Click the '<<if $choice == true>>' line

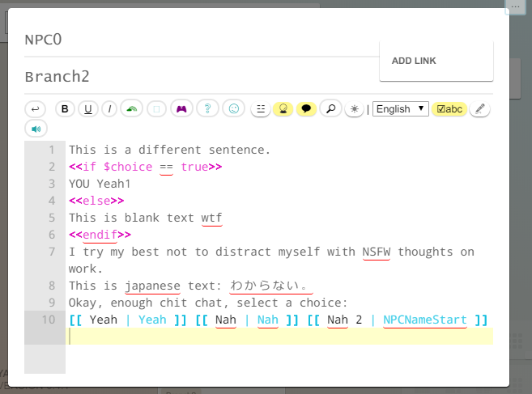coord(145,167)
